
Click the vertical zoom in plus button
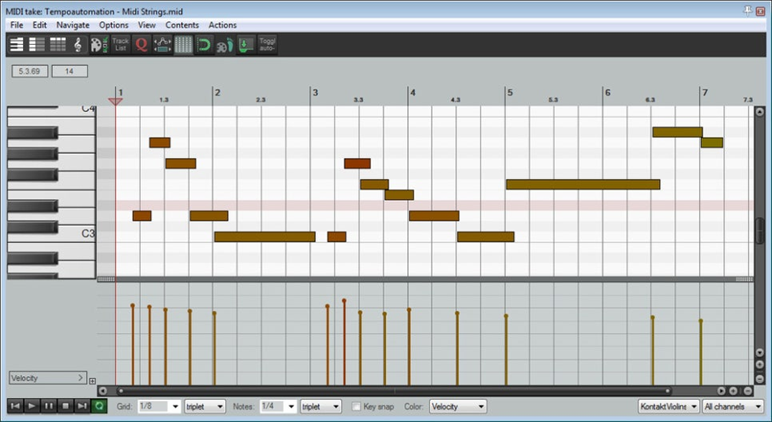pos(760,365)
